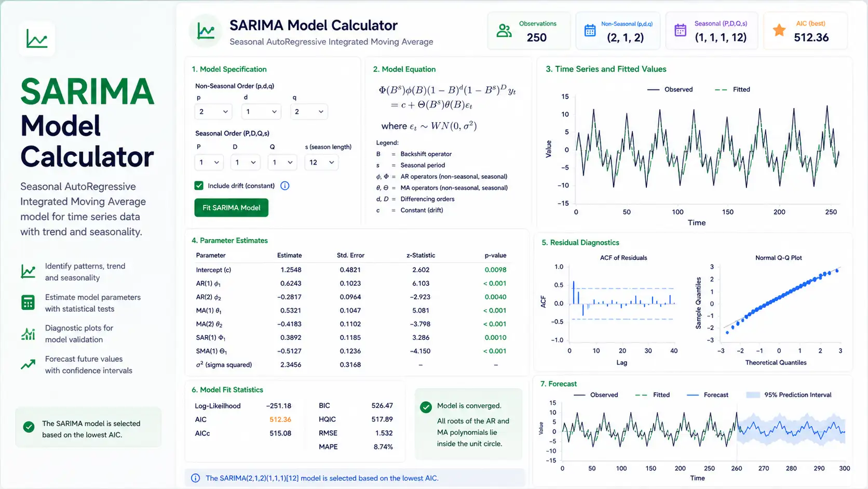868x489 pixels.
Task: Click the Seasonal (1, 1, 1, 12) card
Action: (712, 31)
